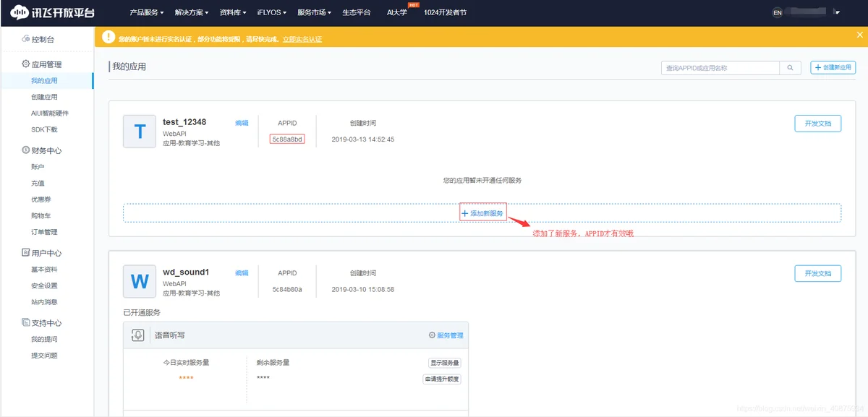Expand the 产品服务 dropdown menu

(146, 12)
